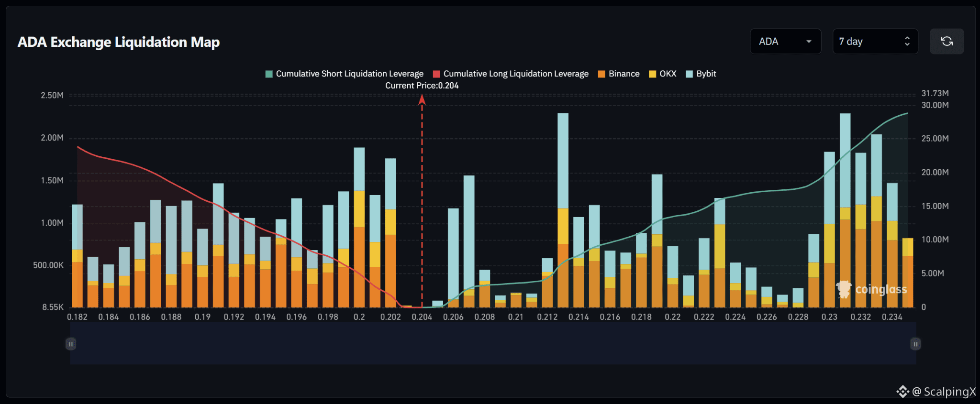The height and width of the screenshot is (404, 980).
Task: Click the 2.00M left axis value
Action: pos(52,138)
